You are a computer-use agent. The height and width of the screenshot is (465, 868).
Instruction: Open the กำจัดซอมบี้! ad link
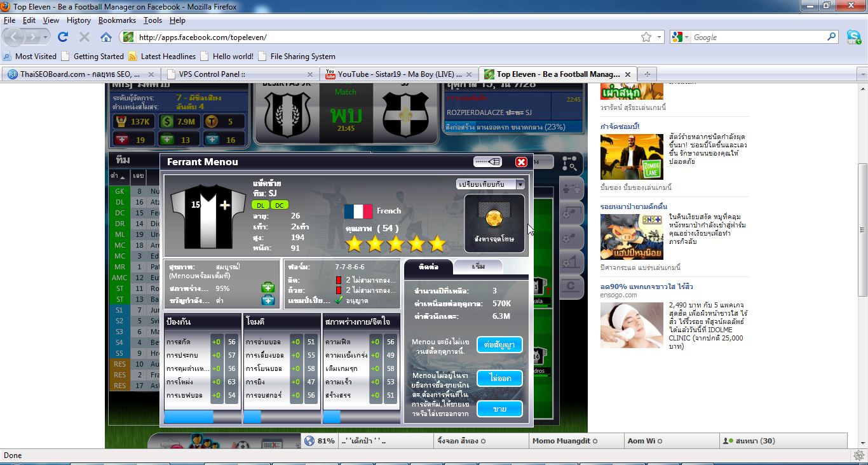coord(620,126)
